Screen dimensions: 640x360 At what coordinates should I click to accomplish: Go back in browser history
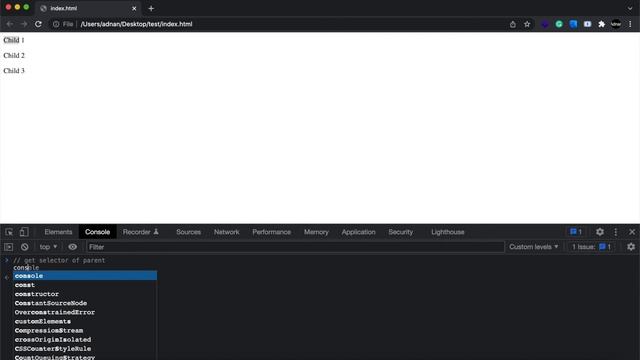pyautogui.click(x=10, y=24)
